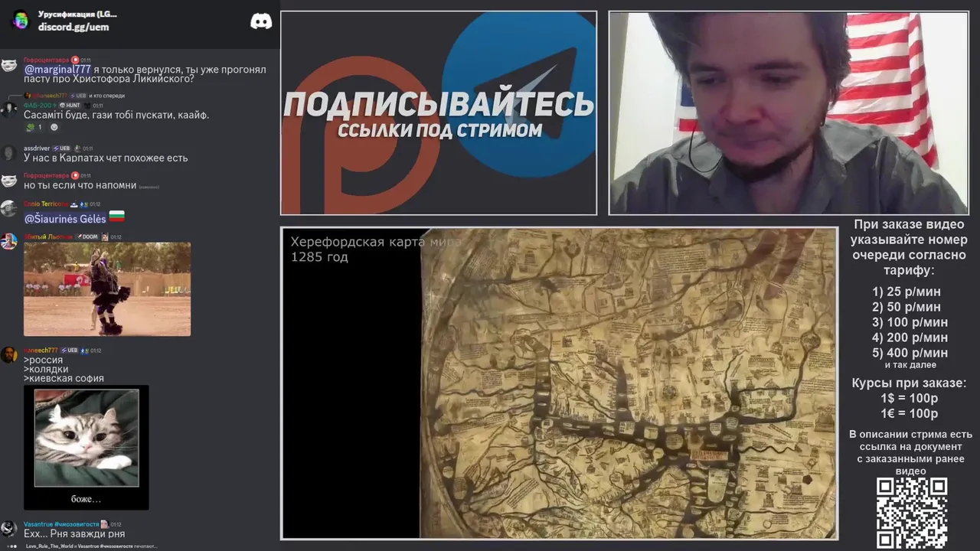Click the DOOM role badge
The image size is (980, 551).
(87, 237)
